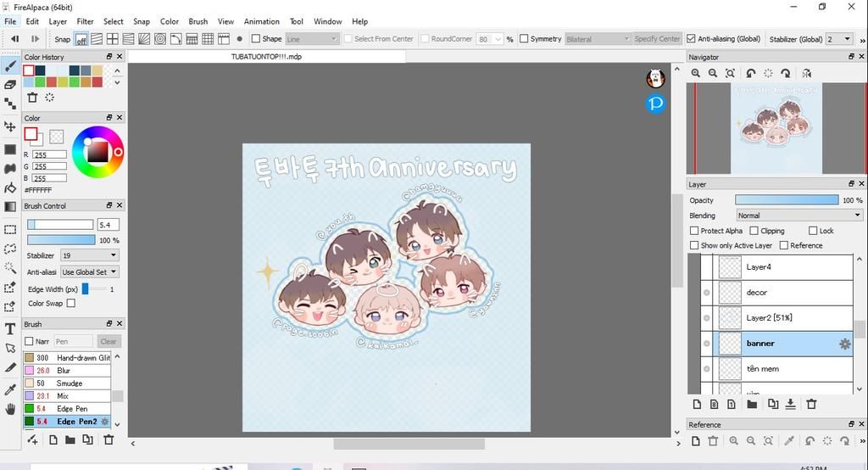Select the Magic Wand tool
Screen dimensions: 868x470
[x=10, y=268]
